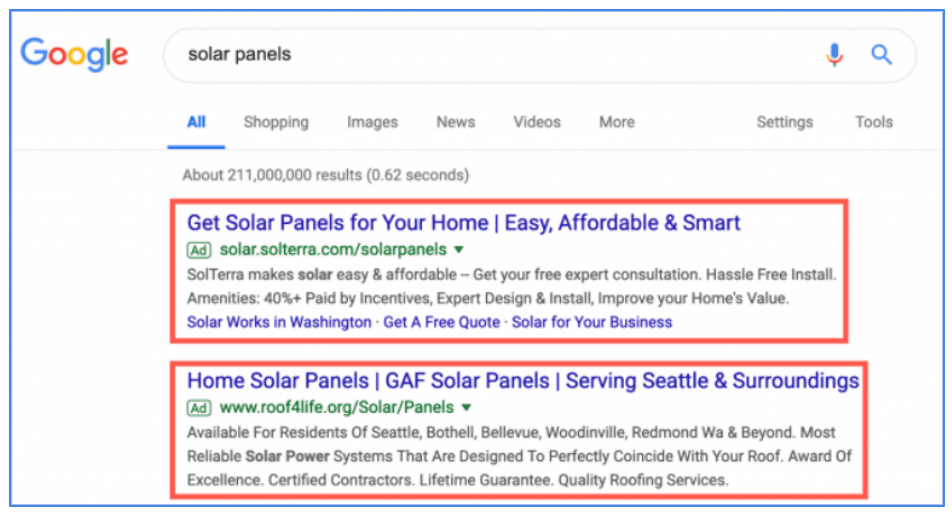
Task: Switch to the Shopping tab
Action: point(276,122)
